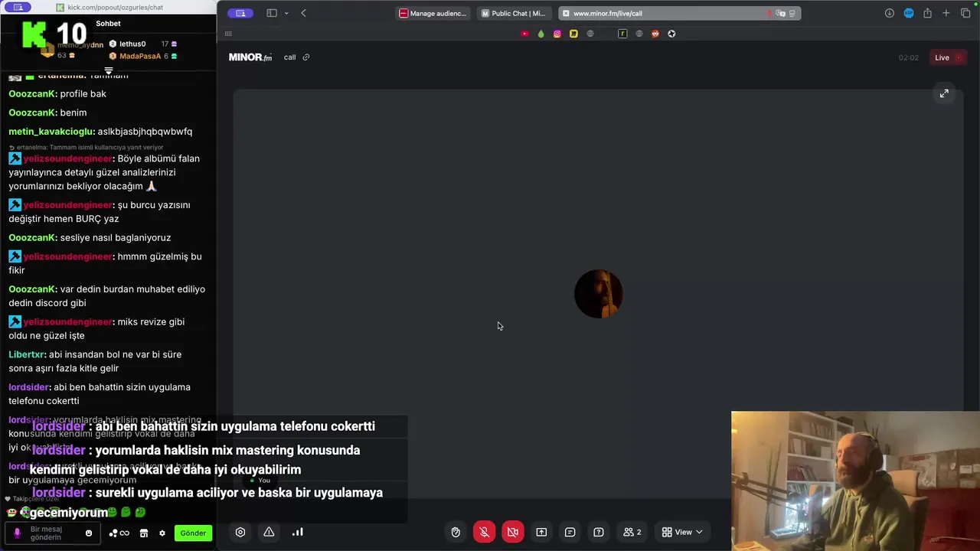Screen dimensions: 980x551
Task: Open a new browser tab with plus
Action: pyautogui.click(x=946, y=13)
